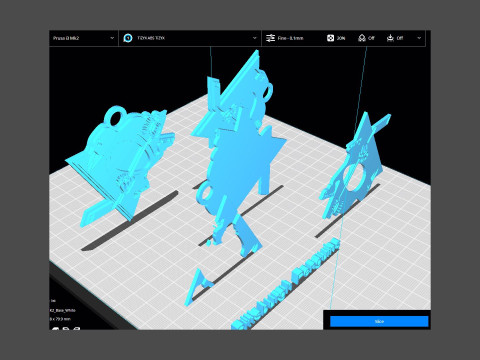Expand the print settings panel chevron

[419, 38]
